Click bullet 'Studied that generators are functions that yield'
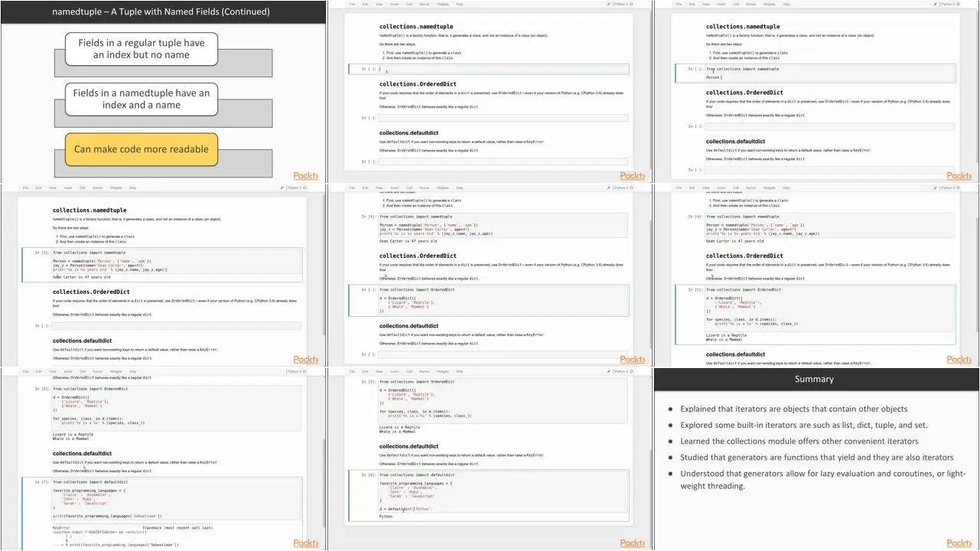980x551 pixels. (x=817, y=458)
